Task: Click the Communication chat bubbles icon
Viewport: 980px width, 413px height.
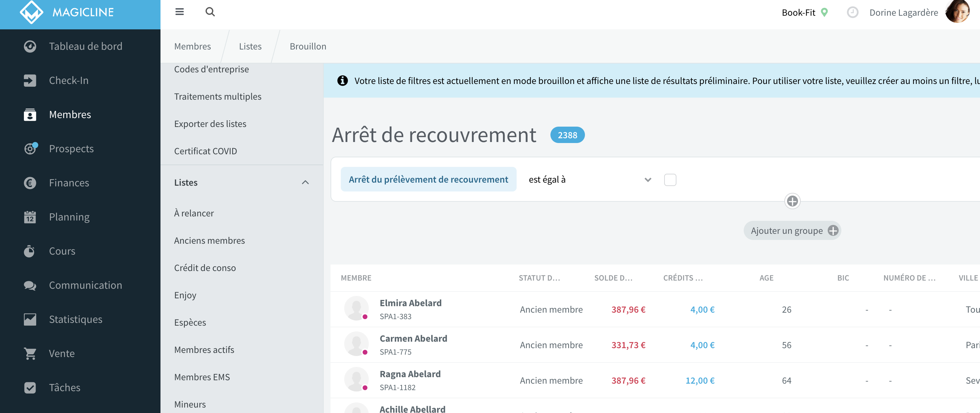Action: pyautogui.click(x=30, y=285)
